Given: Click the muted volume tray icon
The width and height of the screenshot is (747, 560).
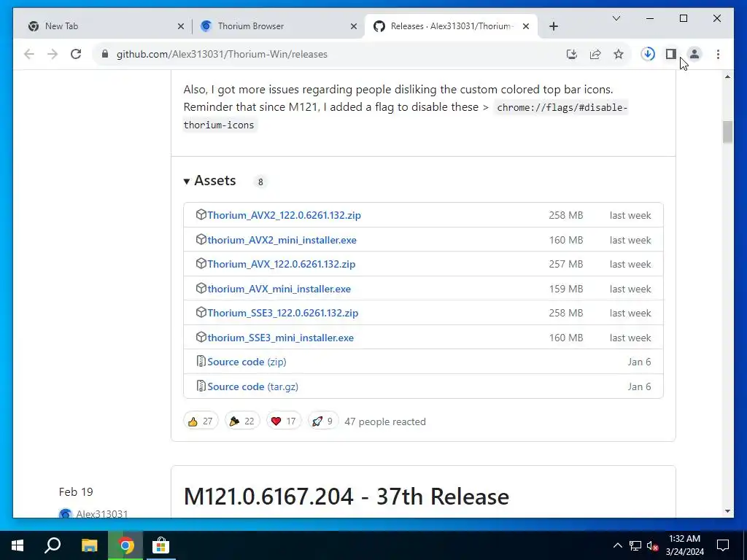Looking at the screenshot, I should [x=653, y=545].
